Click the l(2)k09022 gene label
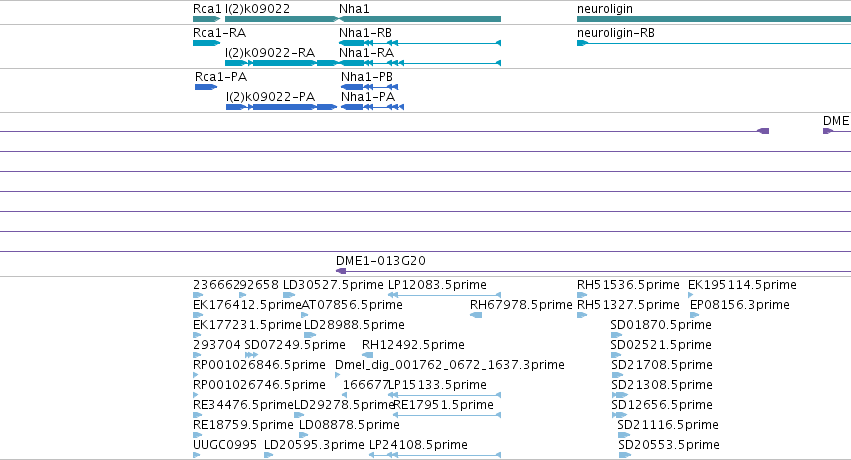The width and height of the screenshot is (851, 460). [x=257, y=9]
